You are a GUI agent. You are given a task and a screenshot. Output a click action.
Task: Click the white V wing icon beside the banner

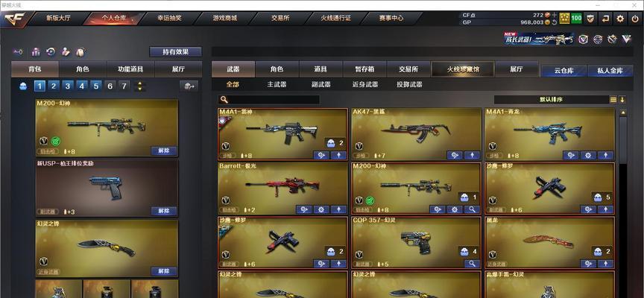coord(627,39)
